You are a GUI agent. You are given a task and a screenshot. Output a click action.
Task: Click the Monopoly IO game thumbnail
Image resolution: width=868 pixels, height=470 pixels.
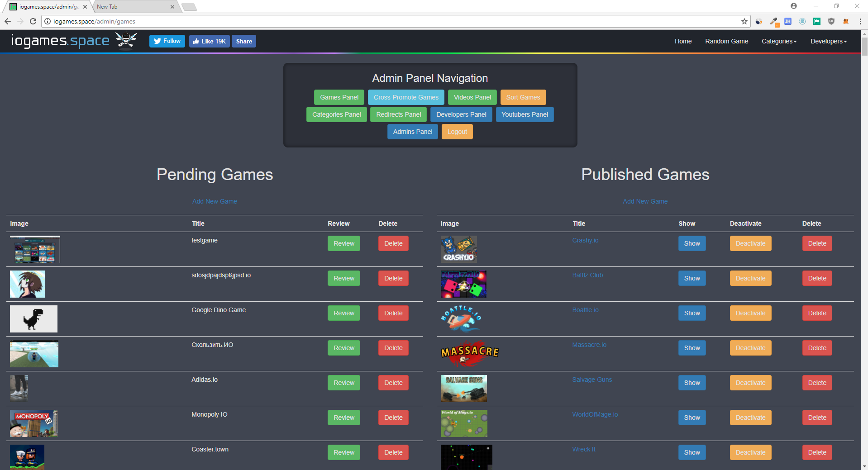pos(33,423)
